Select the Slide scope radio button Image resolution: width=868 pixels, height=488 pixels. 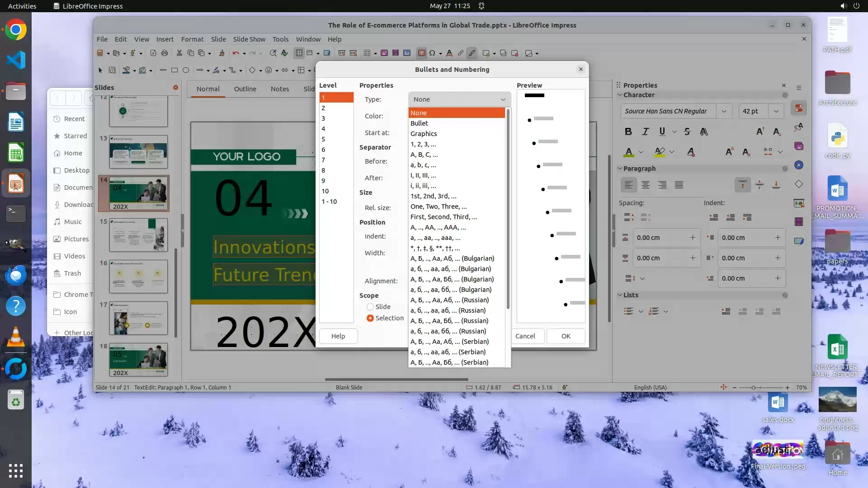click(x=370, y=307)
